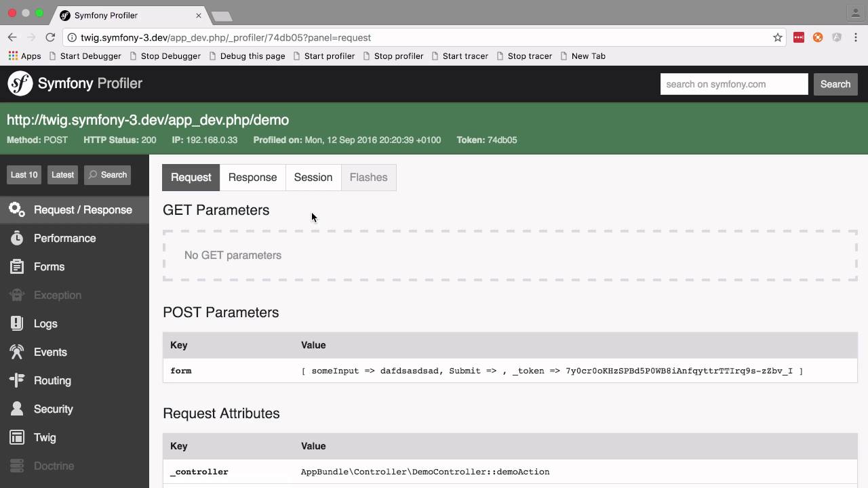Click the Debug this page bookmark
Screen dimensions: 868x488
click(247, 56)
